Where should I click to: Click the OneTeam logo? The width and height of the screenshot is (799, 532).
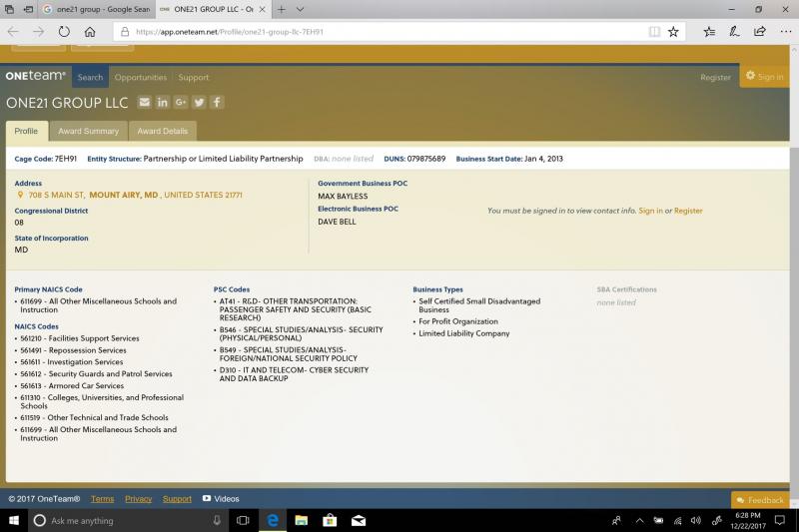(x=36, y=76)
